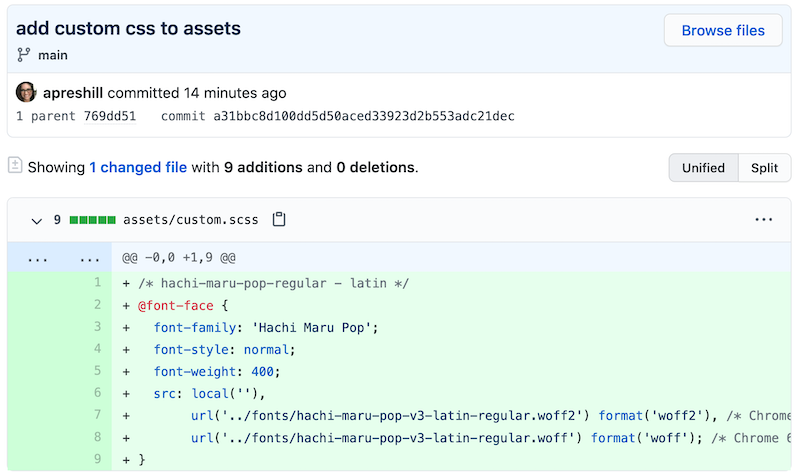Select line number 5 in the diff
The image size is (800, 476).
pyautogui.click(x=97, y=371)
